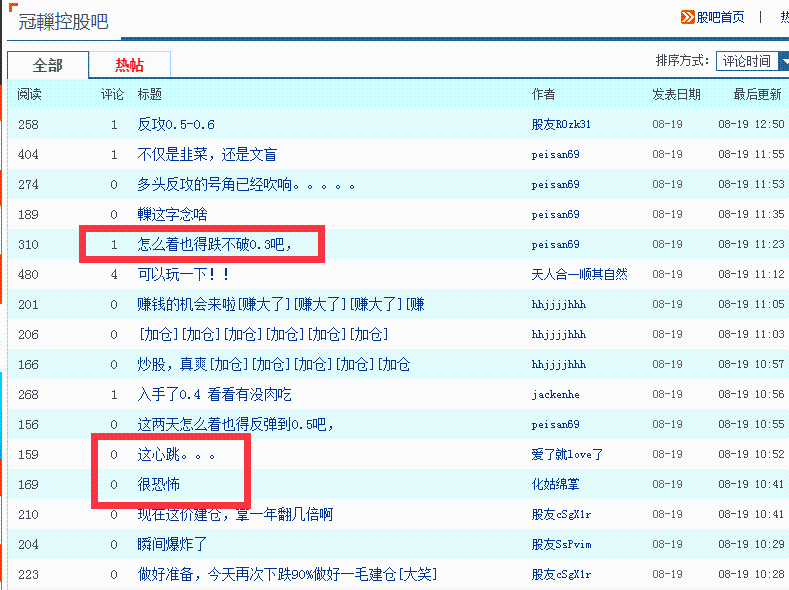Open post 这心跳。。。

click(177, 455)
